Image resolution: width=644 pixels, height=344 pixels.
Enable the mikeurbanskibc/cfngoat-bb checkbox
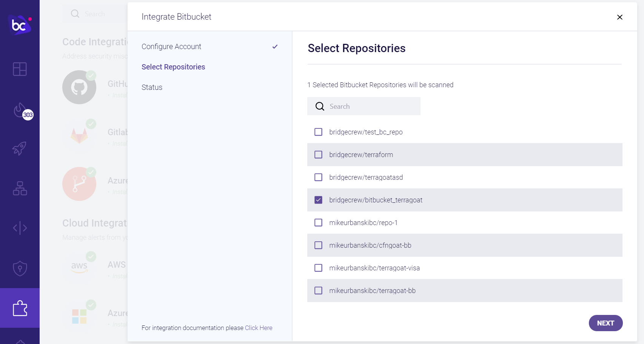point(318,245)
